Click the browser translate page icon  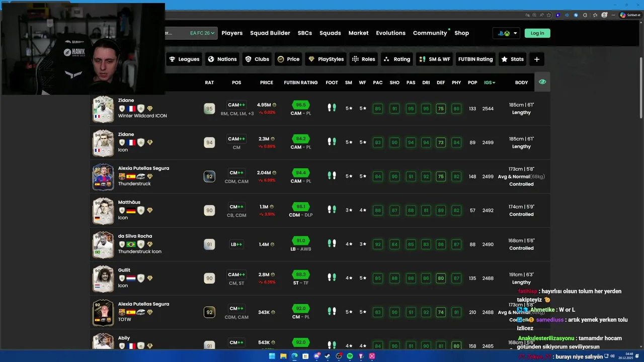click(527, 15)
